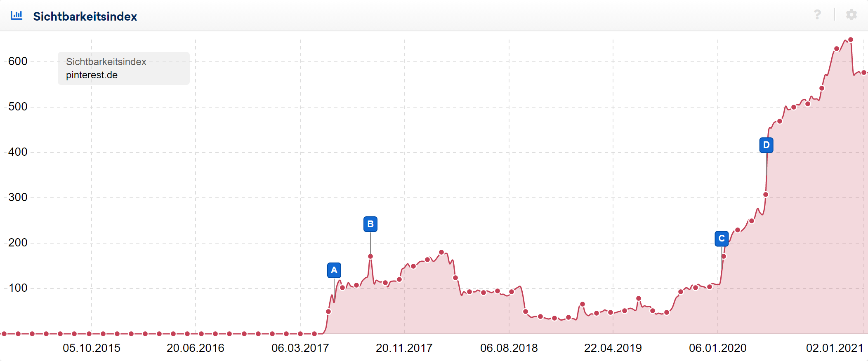This screenshot has width=868, height=361.
Task: Click the Sichtbarkeitsindex panel title
Action: click(85, 16)
